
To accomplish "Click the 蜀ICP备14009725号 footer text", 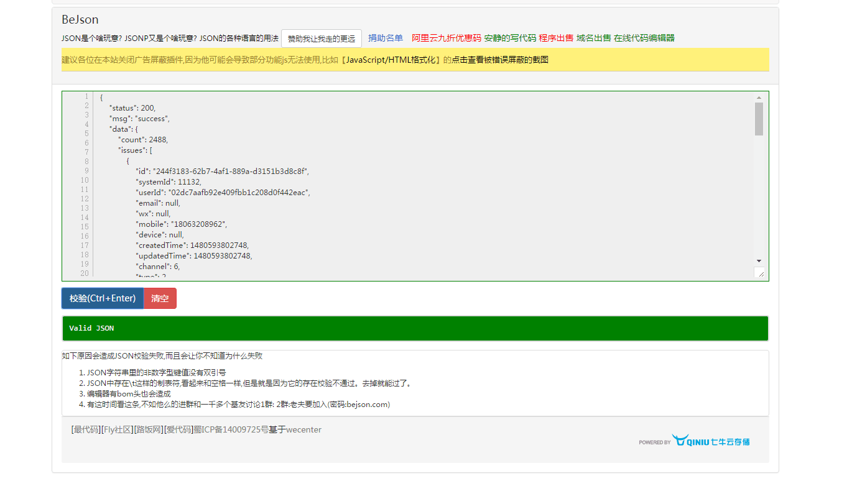I will point(231,429).
